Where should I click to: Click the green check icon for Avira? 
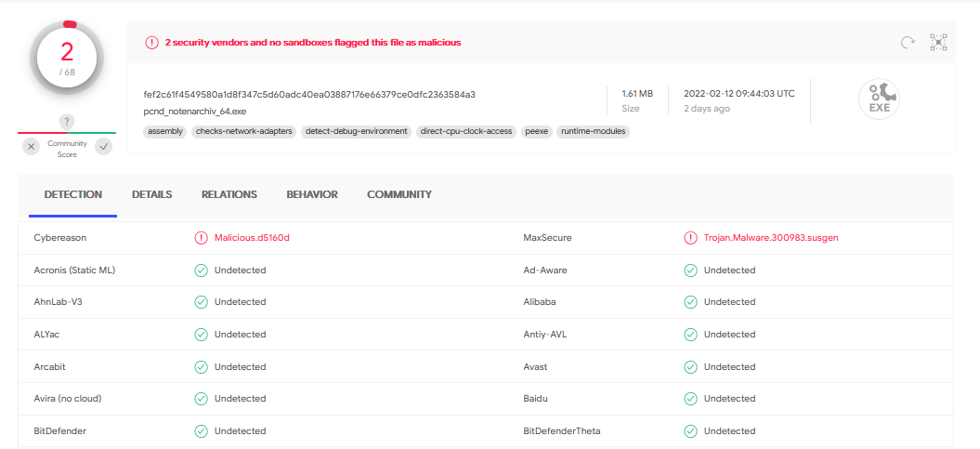(201, 399)
